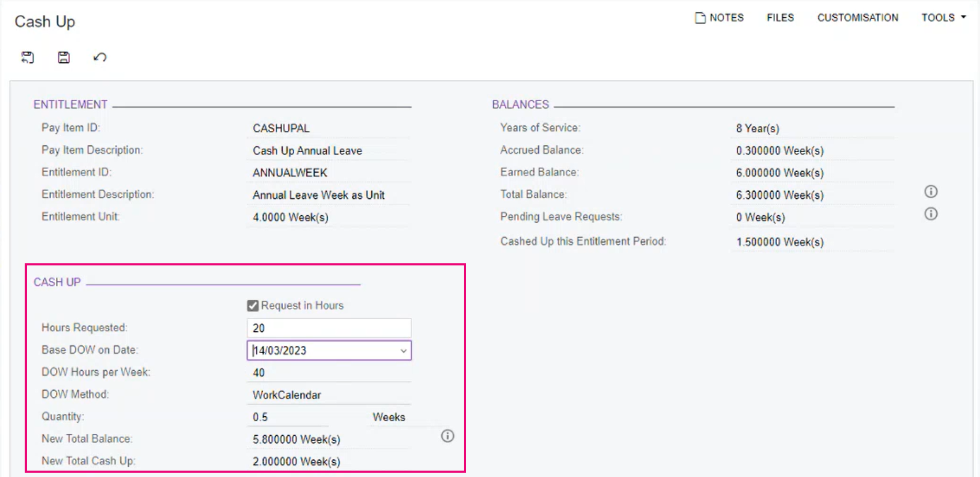Click the Pay Item ID value CASHUPAL
This screenshot has width=980, height=477.
tap(281, 129)
